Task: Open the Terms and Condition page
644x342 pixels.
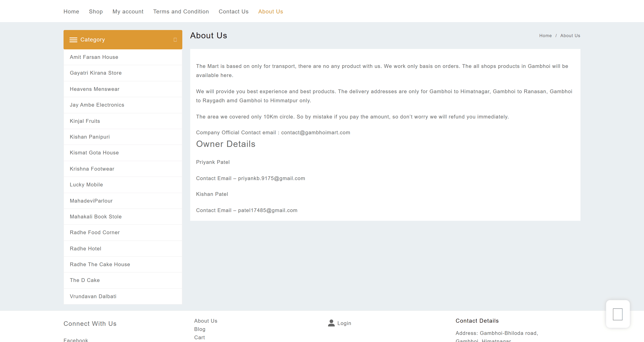Action: click(181, 11)
